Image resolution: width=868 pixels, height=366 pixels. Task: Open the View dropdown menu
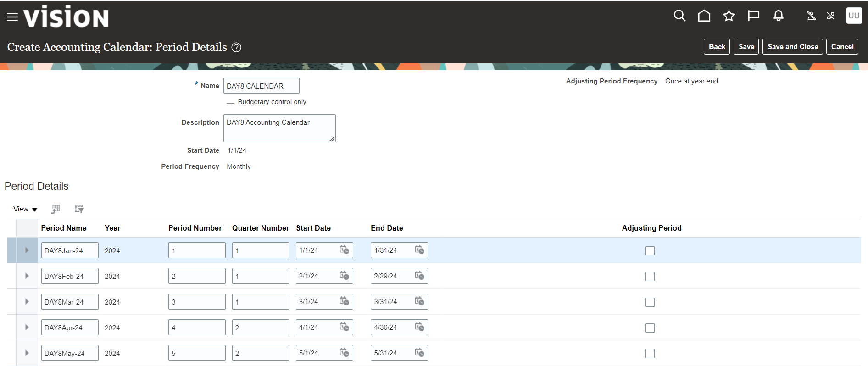(x=25, y=209)
